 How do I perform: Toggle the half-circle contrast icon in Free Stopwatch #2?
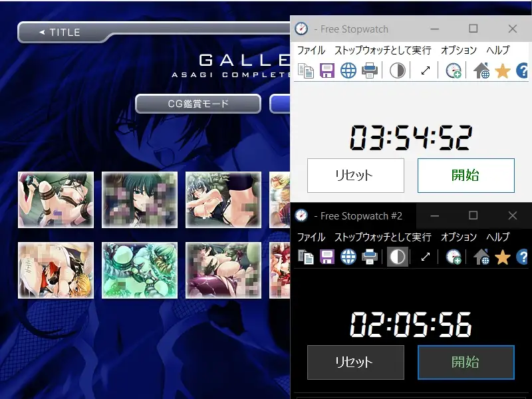398,257
